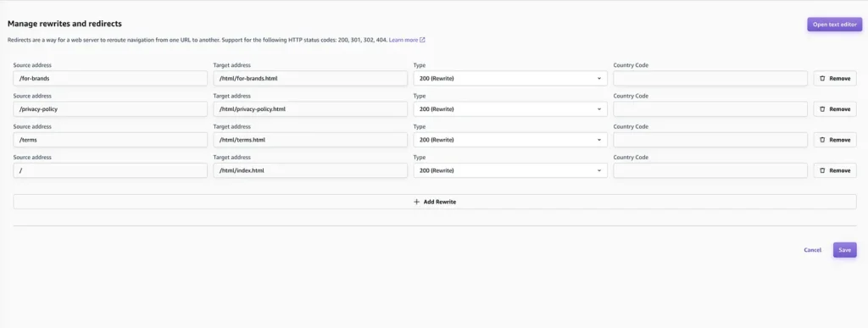Image resolution: width=868 pixels, height=328 pixels.
Task: Click trash icon for /for-brands rule
Action: (822, 79)
